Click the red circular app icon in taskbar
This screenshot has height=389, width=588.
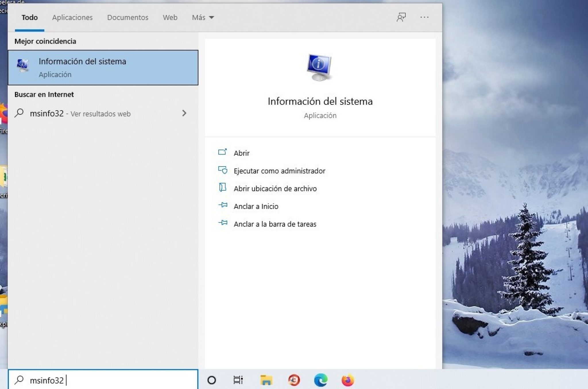point(294,380)
